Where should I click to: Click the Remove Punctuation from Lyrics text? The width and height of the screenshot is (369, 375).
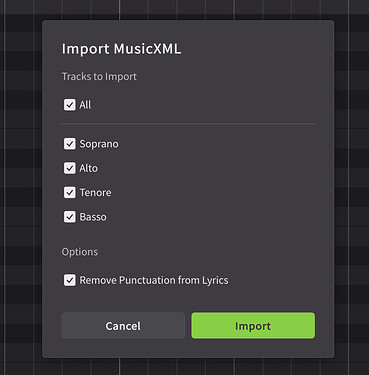(x=154, y=280)
